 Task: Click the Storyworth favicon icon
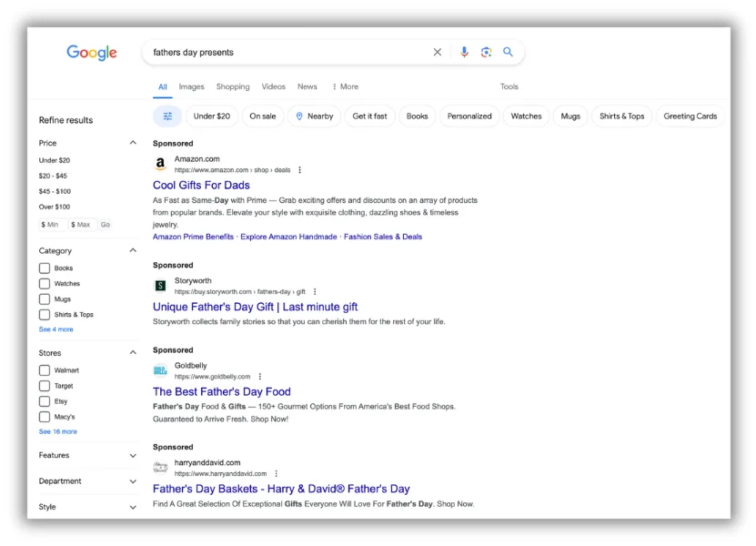pyautogui.click(x=160, y=286)
